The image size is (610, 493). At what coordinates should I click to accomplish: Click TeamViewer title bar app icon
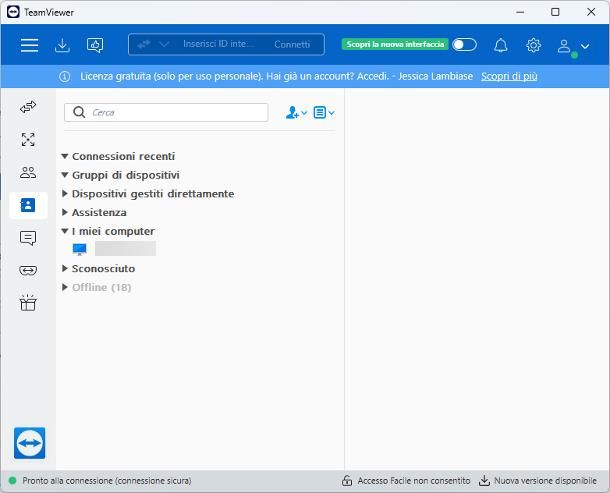13,12
